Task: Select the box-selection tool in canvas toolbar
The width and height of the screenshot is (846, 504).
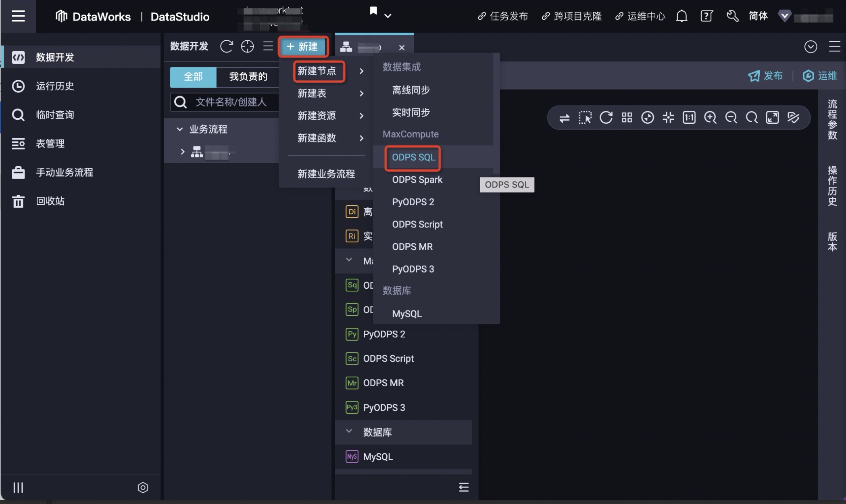Action: tap(585, 117)
